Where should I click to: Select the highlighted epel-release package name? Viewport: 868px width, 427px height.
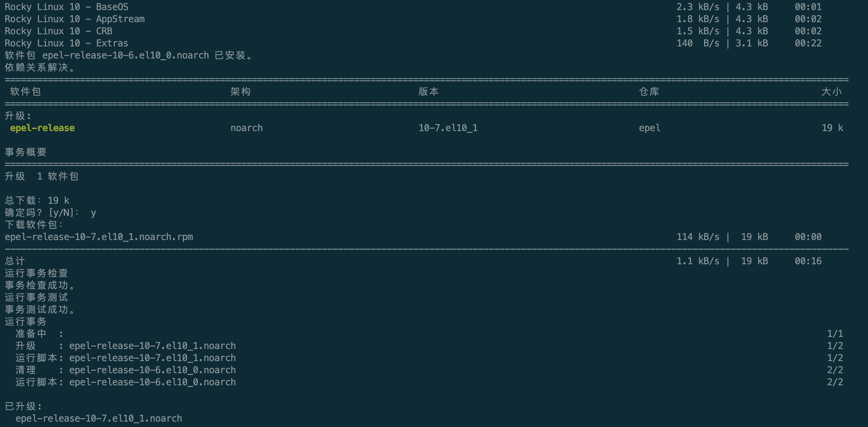42,128
